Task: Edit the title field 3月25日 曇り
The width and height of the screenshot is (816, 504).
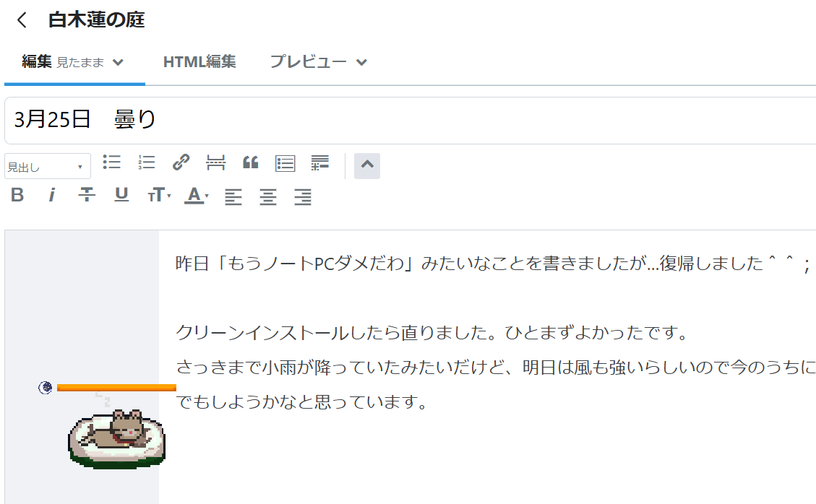Action: 410,120
